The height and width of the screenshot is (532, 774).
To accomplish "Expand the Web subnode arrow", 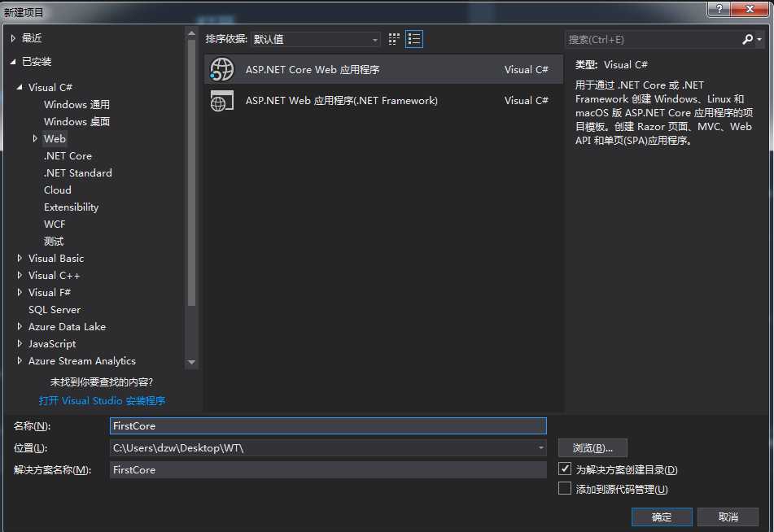I will [x=34, y=138].
